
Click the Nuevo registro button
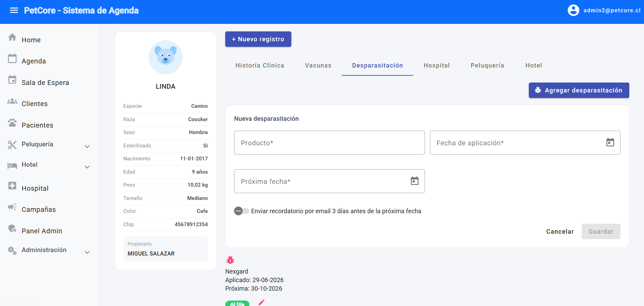click(258, 39)
